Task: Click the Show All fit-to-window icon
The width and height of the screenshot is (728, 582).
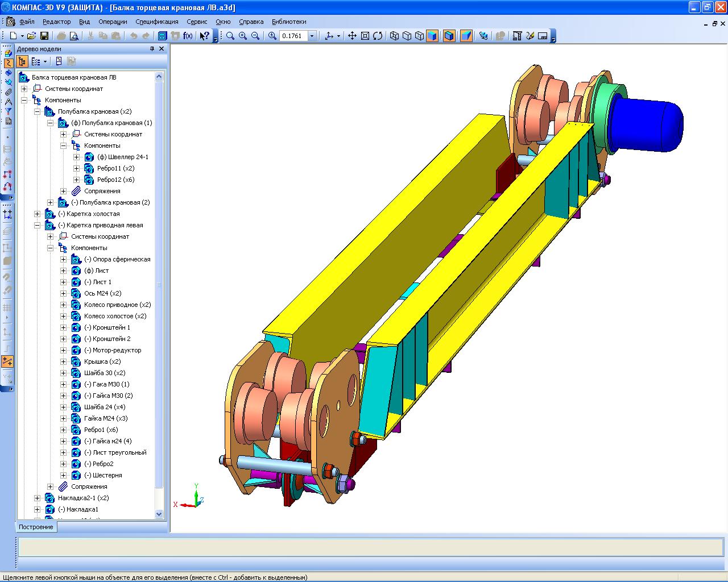Action: pos(365,36)
